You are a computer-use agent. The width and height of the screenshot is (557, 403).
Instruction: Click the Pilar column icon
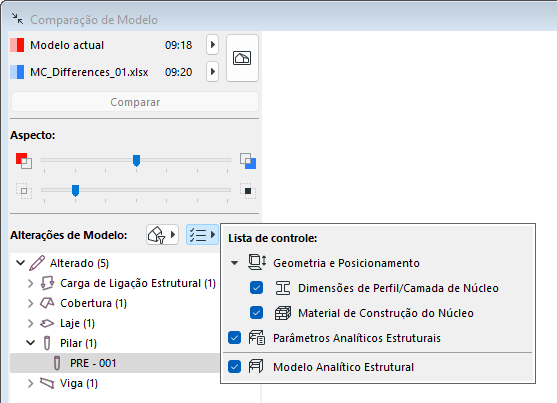pos(47,343)
